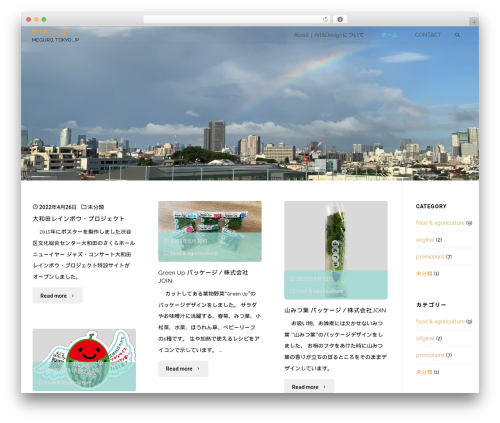The height and width of the screenshot is (423, 500).
Task: Select original under カテゴリー heading
Action: [x=425, y=338]
